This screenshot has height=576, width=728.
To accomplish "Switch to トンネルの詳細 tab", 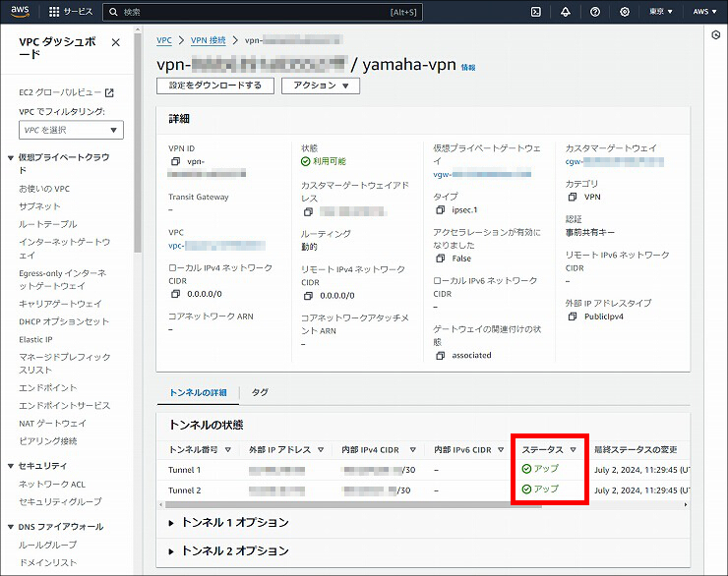I will pos(198,393).
